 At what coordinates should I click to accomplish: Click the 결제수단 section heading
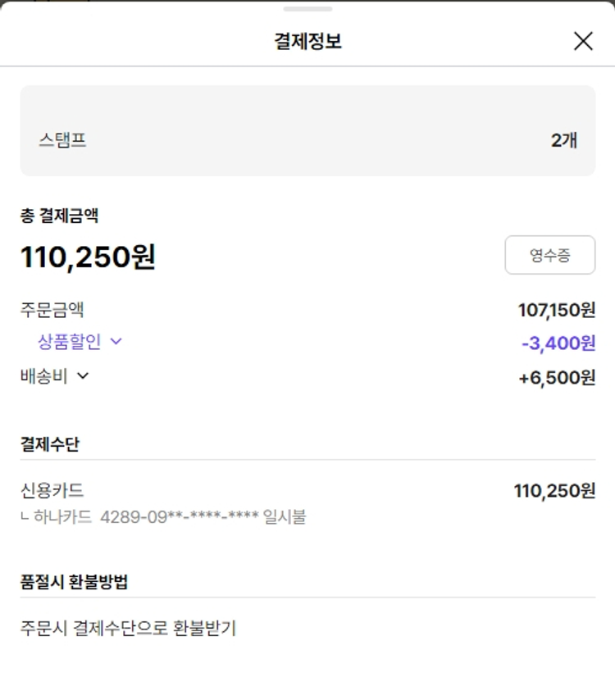(x=50, y=444)
